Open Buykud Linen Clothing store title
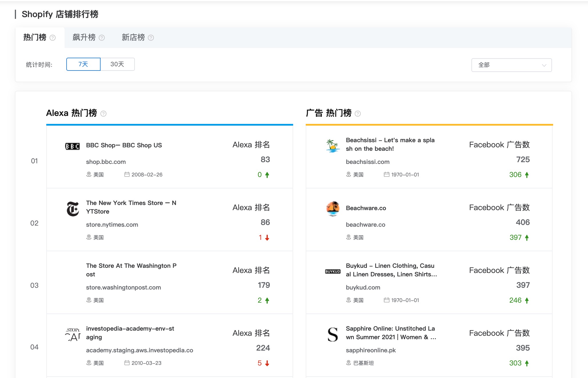The width and height of the screenshot is (588, 378). click(391, 270)
